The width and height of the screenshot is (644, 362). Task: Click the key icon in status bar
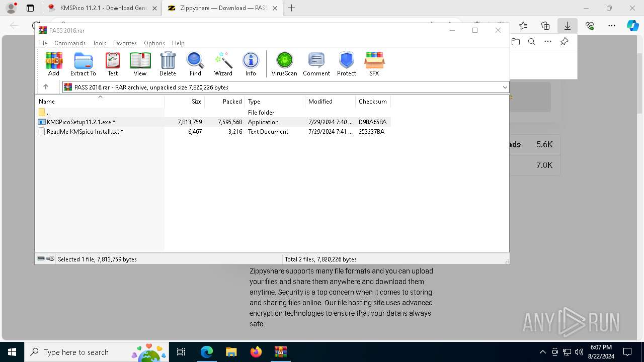tap(50, 259)
